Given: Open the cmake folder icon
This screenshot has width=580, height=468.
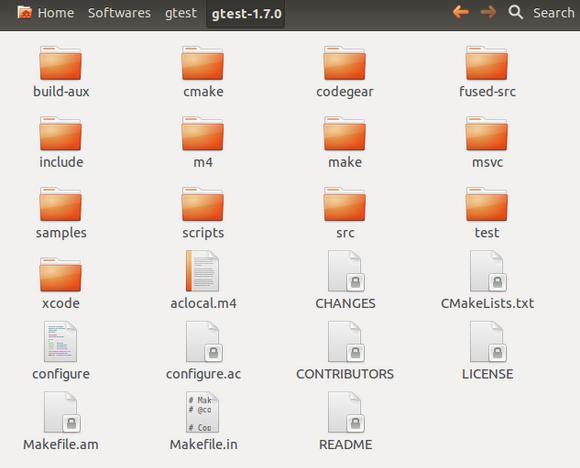Looking at the screenshot, I should point(203,63).
